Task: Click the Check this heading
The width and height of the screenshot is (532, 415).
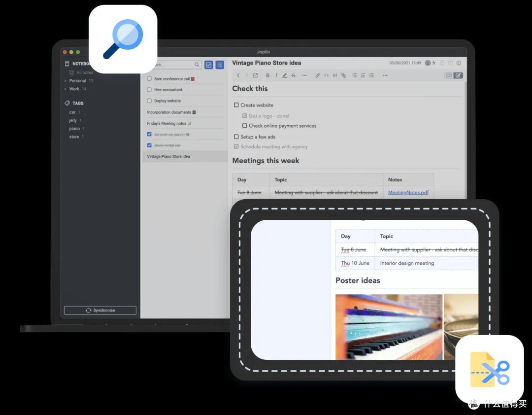Action: [x=250, y=89]
